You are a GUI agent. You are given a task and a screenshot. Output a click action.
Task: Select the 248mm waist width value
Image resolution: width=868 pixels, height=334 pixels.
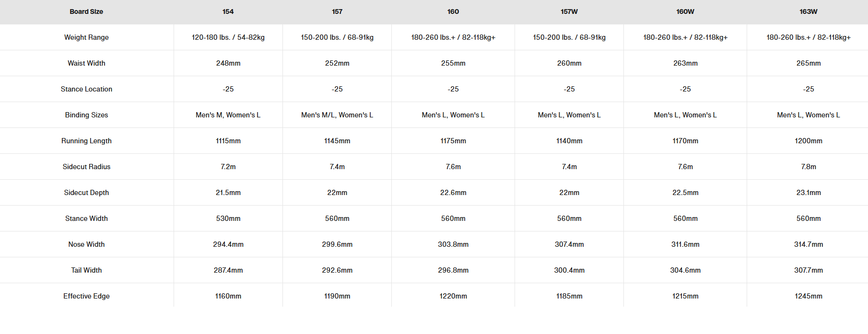pyautogui.click(x=228, y=63)
